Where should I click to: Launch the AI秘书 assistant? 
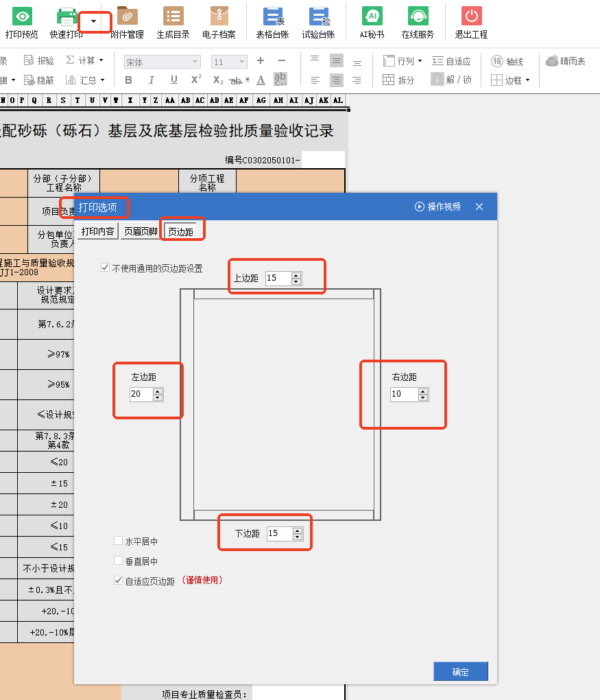372,16
